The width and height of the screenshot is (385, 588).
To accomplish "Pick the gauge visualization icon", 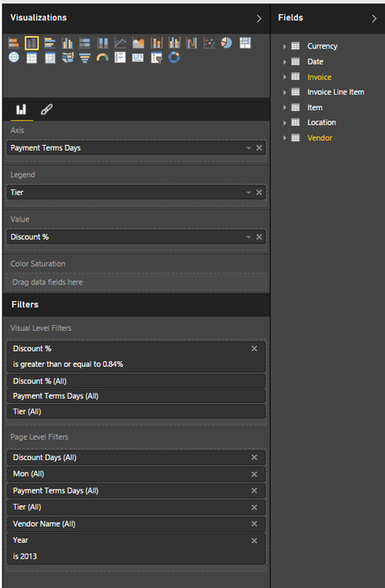I will click(x=102, y=58).
